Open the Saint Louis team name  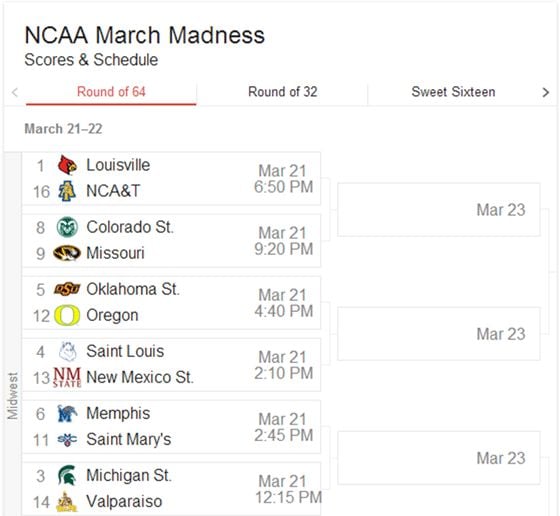tap(125, 351)
